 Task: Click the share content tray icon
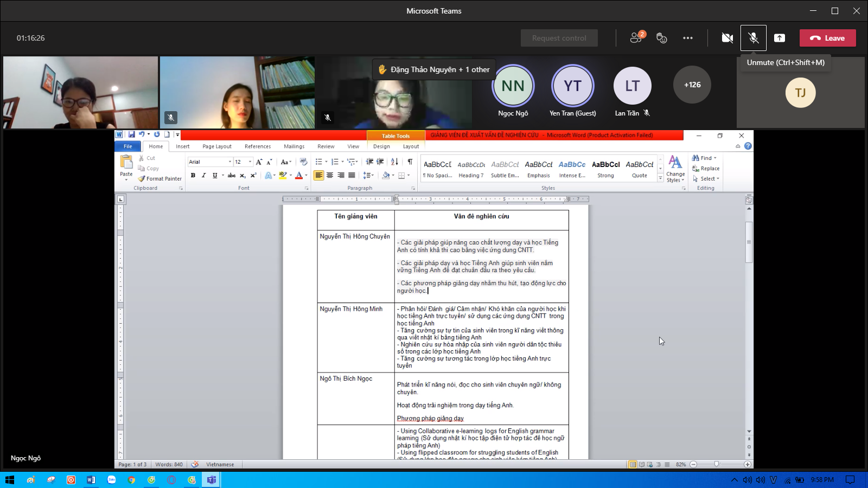tap(780, 38)
